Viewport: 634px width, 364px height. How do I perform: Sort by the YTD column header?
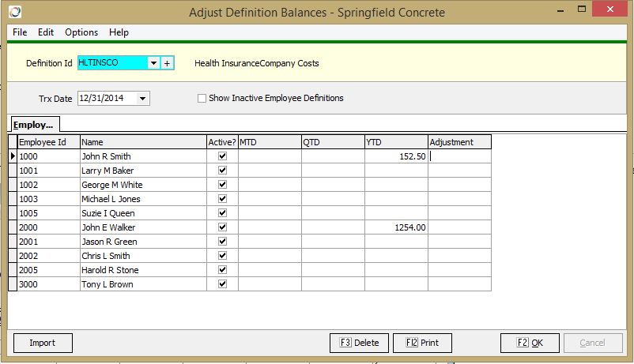click(395, 142)
